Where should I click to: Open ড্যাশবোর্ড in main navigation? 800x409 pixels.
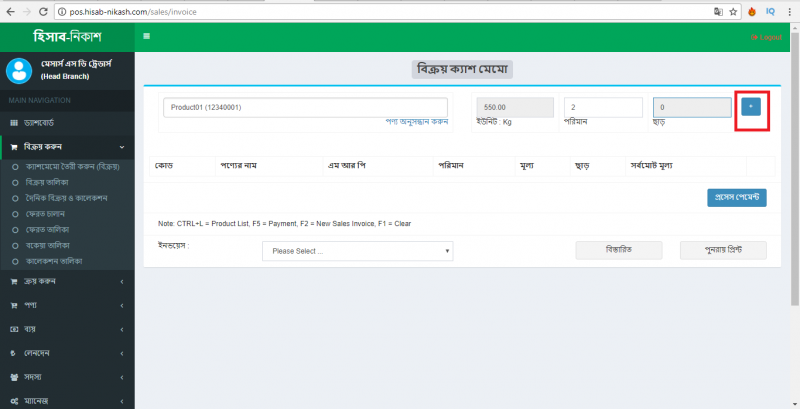pyautogui.click(x=39, y=123)
